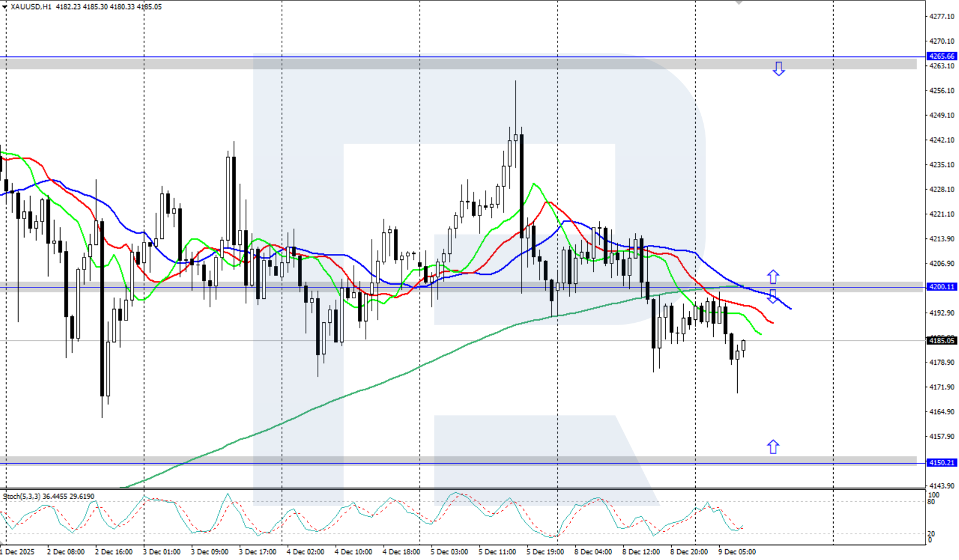Image resolution: width=959 pixels, height=560 pixels.
Task: Click the gray chart shift triangle at top
Action: (738, 2)
